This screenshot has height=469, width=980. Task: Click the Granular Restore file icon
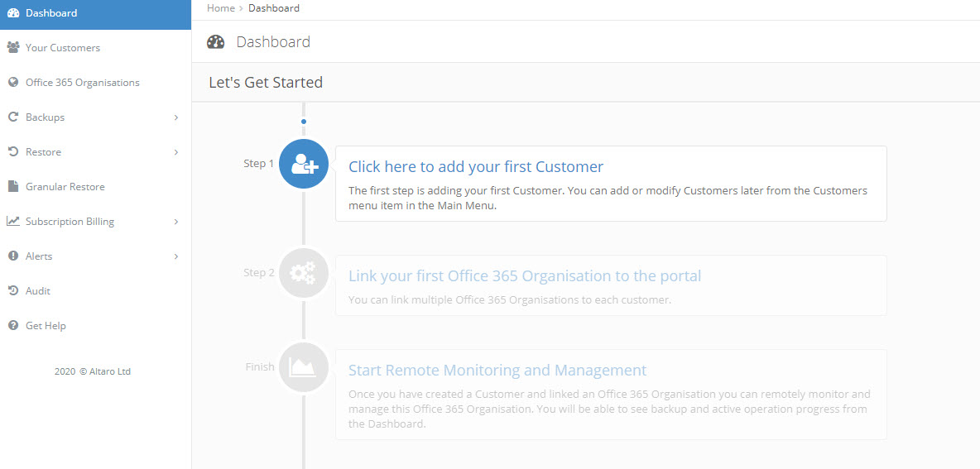13,187
